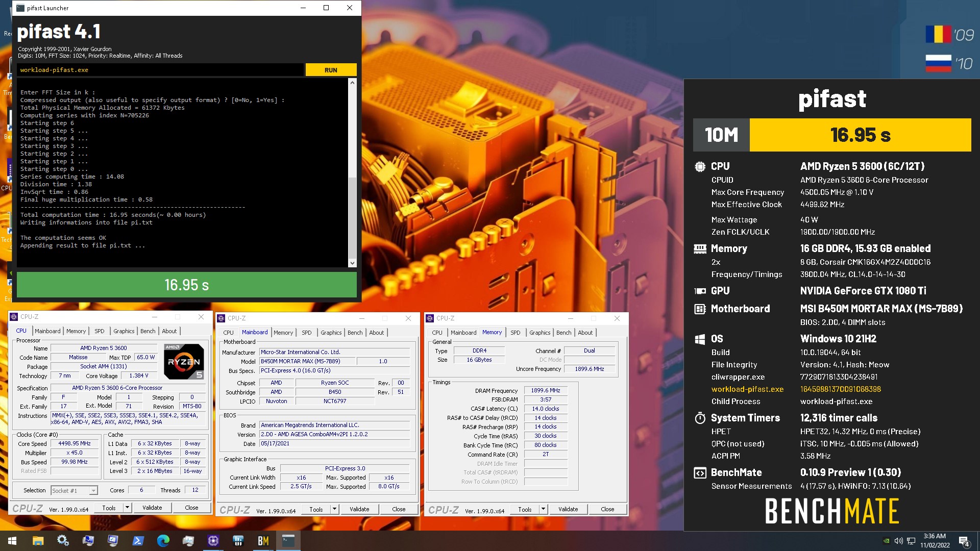
Task: Open the Windows Start menu
Action: pos(12,541)
